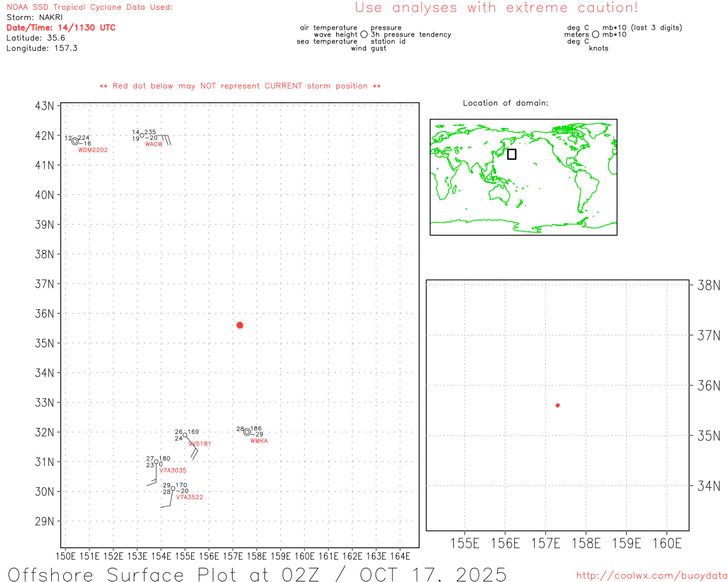Click the 9V5181 station circle marker
728x582 pixels.
pyautogui.click(x=185, y=435)
